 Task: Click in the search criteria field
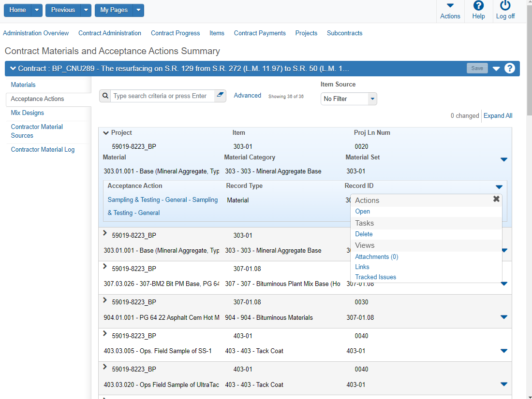tap(162, 96)
